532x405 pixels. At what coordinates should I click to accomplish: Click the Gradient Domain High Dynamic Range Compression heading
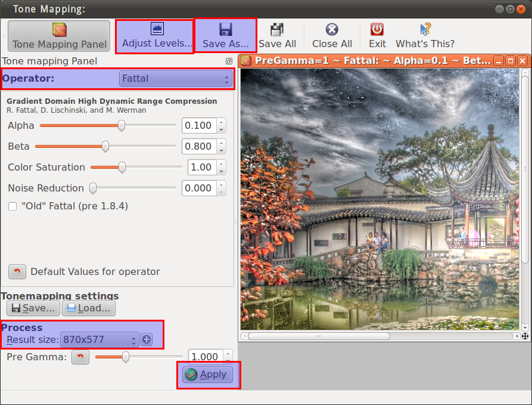pos(111,101)
